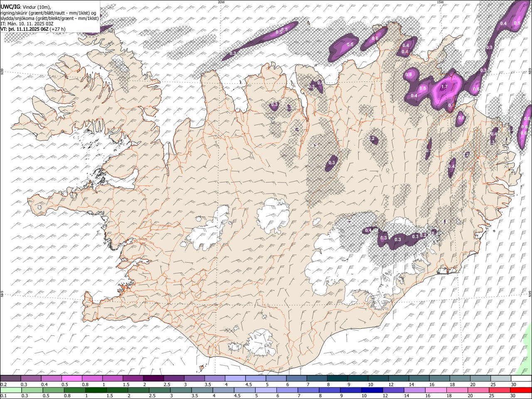Select the bright pink 0.5 upper-legend swatch
532x399 pixels.
tap(72, 378)
